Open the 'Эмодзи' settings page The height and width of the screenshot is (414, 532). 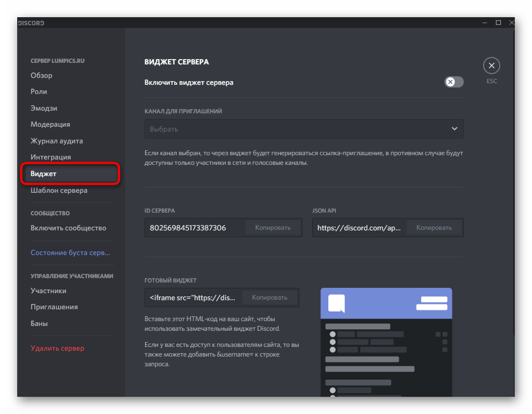(x=43, y=108)
